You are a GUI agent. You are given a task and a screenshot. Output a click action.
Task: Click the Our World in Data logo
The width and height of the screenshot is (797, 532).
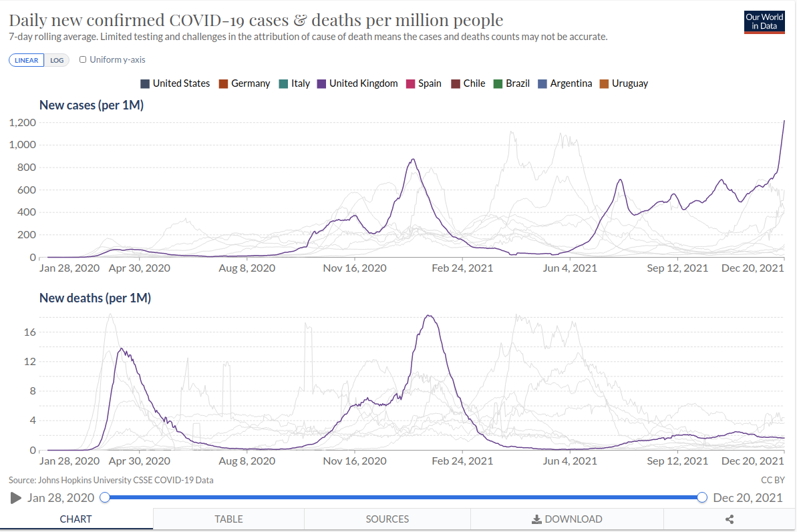(x=764, y=22)
